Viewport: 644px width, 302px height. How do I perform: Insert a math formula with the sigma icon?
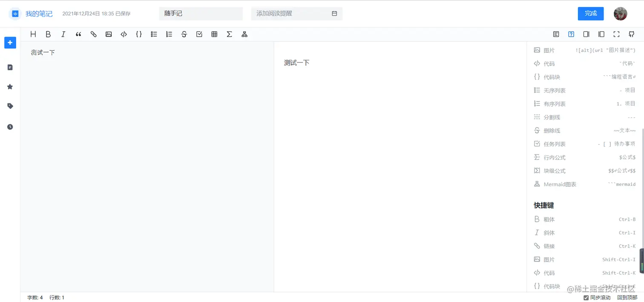click(229, 34)
